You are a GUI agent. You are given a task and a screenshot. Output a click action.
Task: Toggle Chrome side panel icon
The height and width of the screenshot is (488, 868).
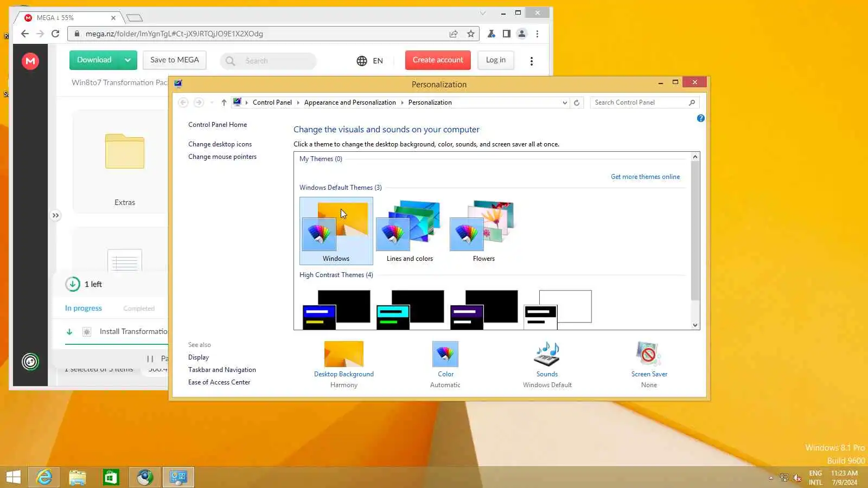506,34
